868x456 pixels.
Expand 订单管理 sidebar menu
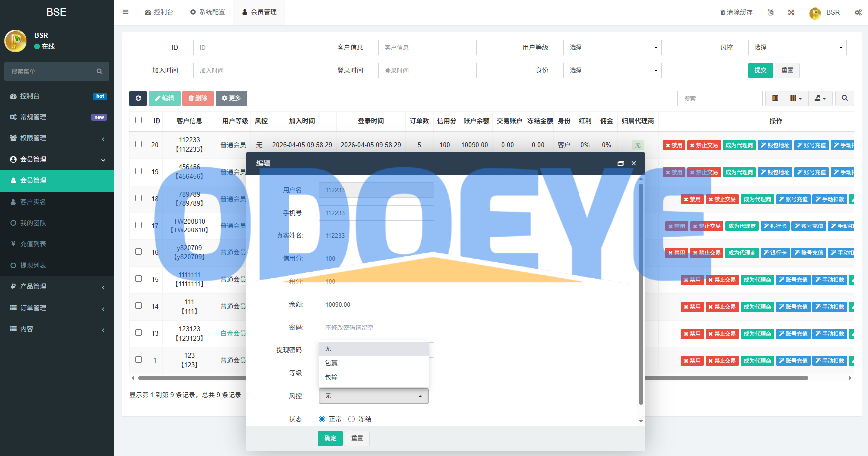tap(57, 308)
